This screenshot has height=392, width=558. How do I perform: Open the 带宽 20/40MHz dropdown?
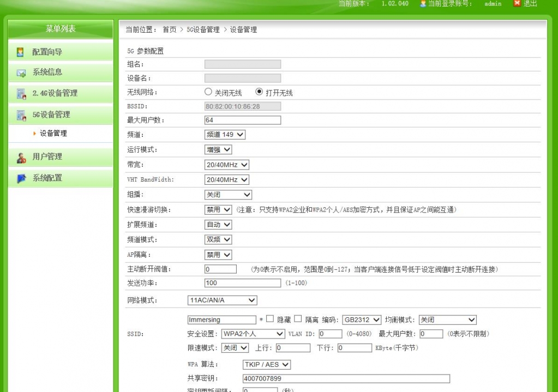point(227,165)
